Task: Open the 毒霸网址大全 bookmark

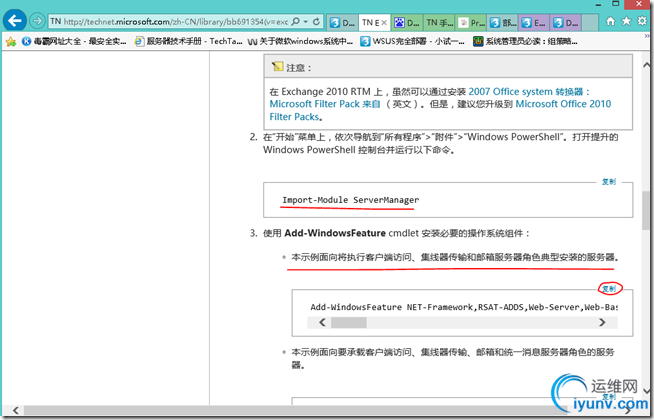Action: click(74, 41)
